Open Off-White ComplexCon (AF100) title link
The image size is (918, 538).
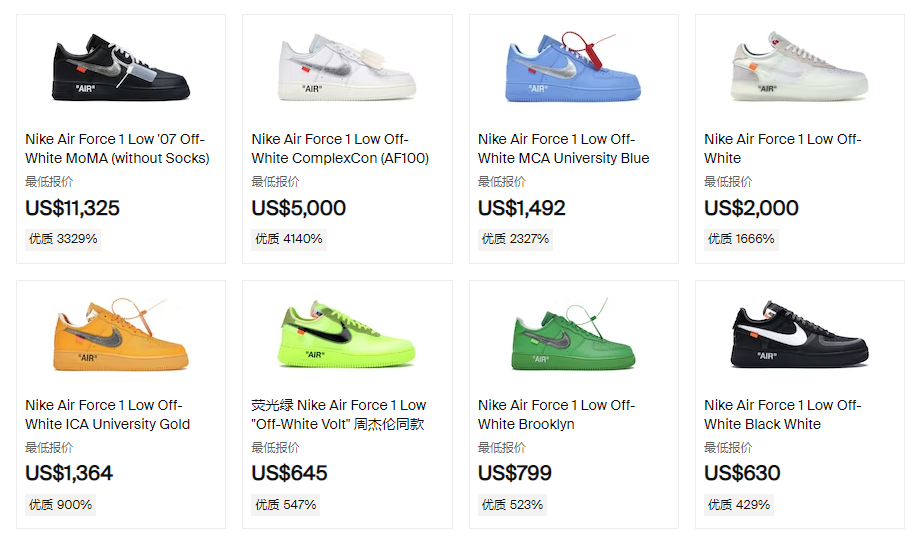(340, 149)
